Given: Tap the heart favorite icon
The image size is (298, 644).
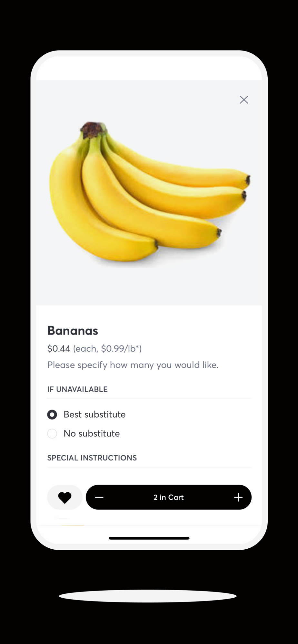Looking at the screenshot, I should (x=65, y=497).
